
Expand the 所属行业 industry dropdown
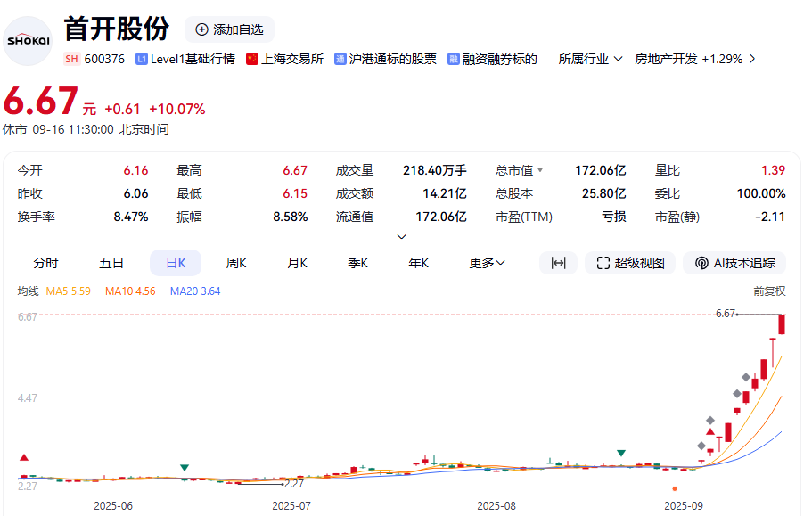click(590, 59)
